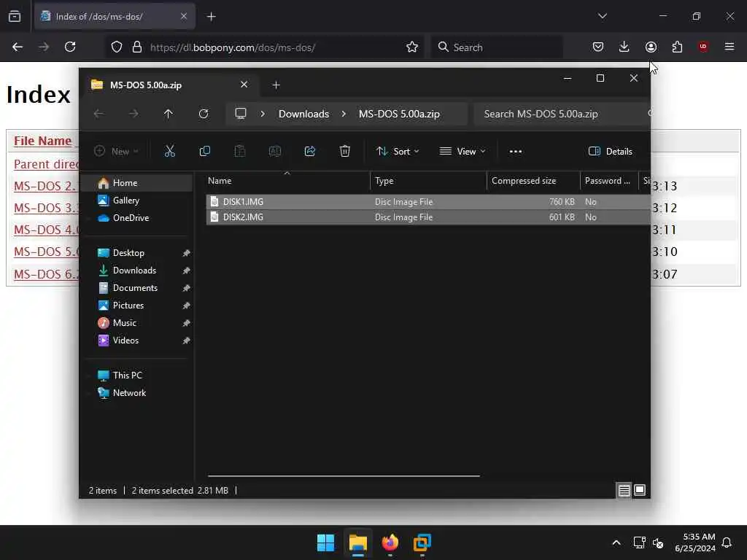Select the MS-DOS 5.00a.zip Explorer tab
Screen dimensions: 747x560
(x=169, y=85)
